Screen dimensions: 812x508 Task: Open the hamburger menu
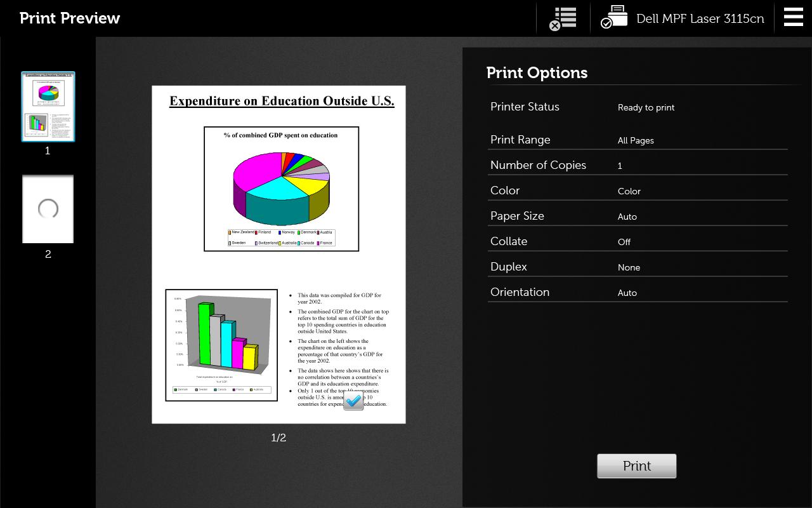click(x=793, y=17)
